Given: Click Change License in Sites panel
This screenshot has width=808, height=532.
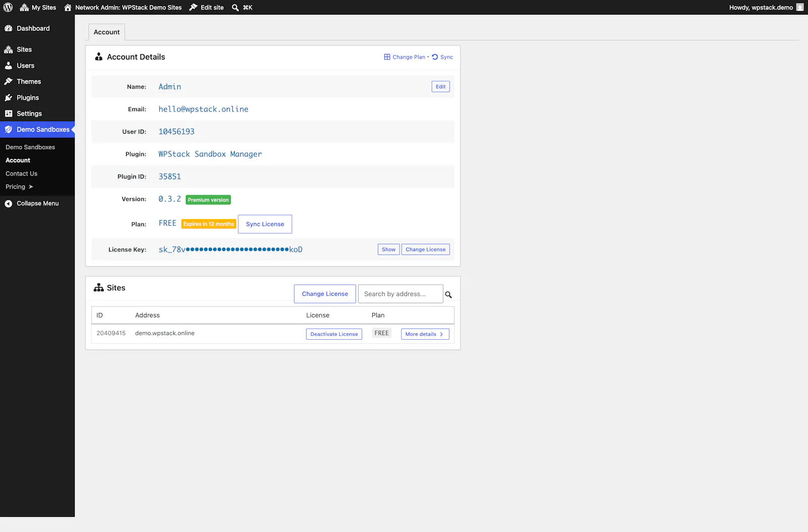Looking at the screenshot, I should point(325,294).
